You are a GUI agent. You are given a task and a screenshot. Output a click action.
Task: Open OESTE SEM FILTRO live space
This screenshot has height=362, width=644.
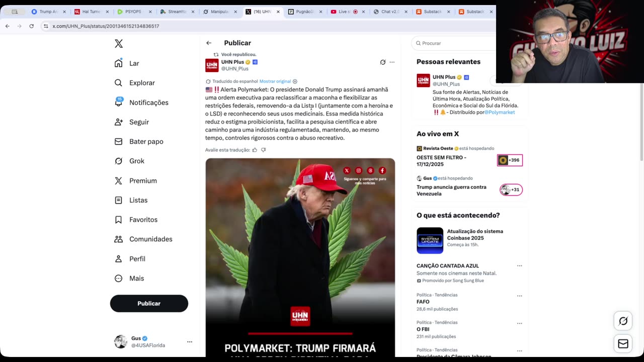[x=441, y=160]
